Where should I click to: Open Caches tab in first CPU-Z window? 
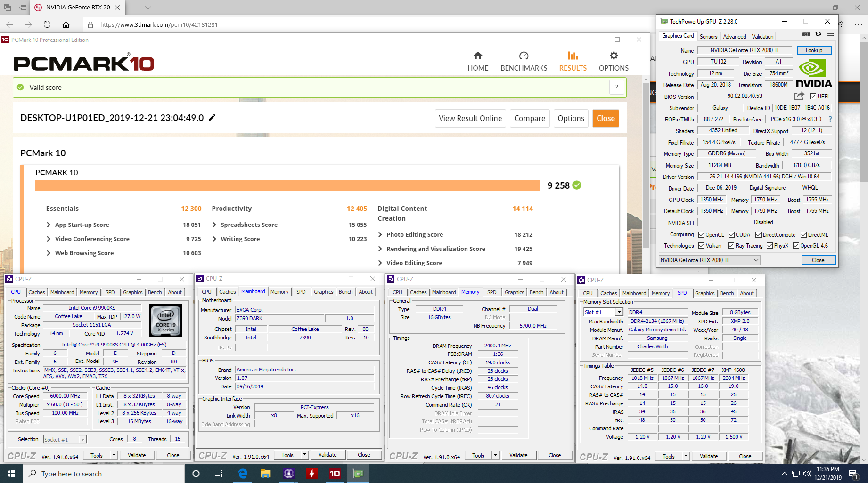pyautogui.click(x=37, y=292)
